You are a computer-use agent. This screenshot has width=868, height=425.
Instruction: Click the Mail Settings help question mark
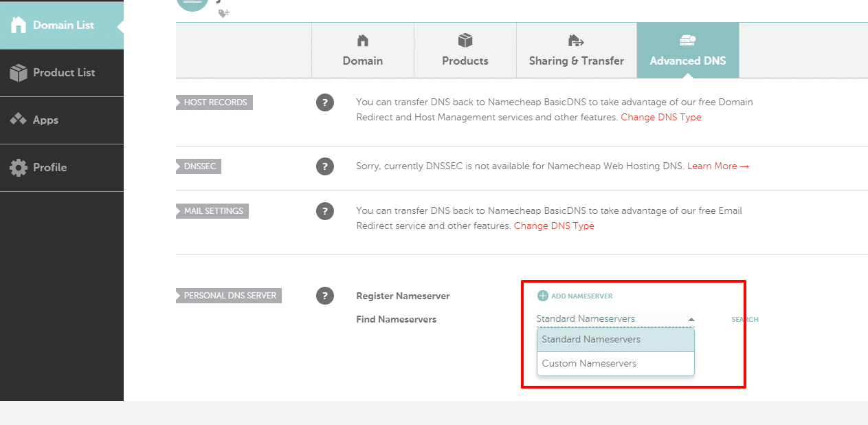[x=324, y=211]
